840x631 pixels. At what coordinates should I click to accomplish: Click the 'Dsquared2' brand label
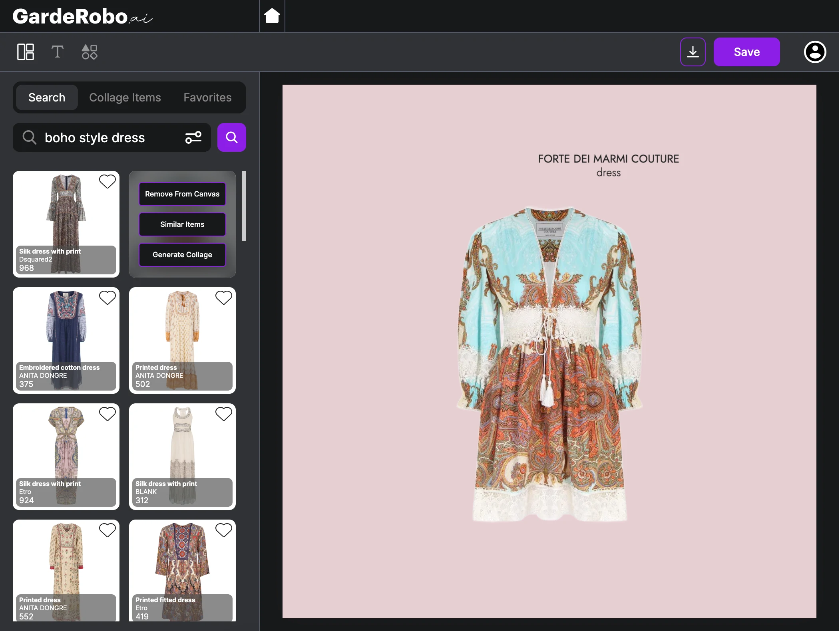point(36,259)
